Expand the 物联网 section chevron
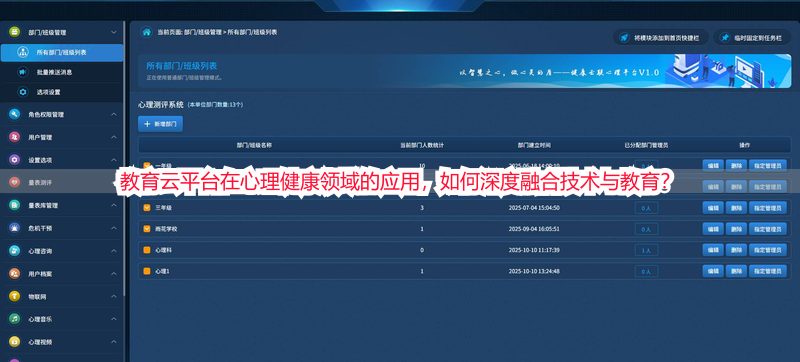The height and width of the screenshot is (362, 800). (114, 296)
